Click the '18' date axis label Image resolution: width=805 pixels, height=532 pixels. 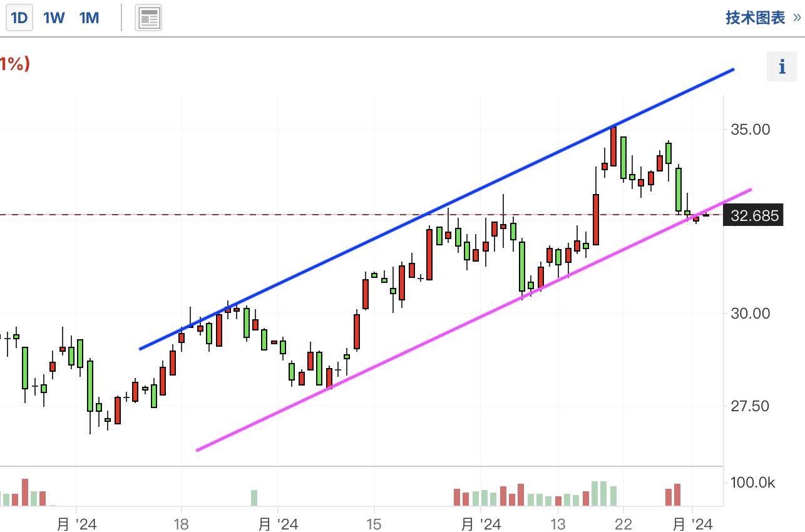pos(181,524)
